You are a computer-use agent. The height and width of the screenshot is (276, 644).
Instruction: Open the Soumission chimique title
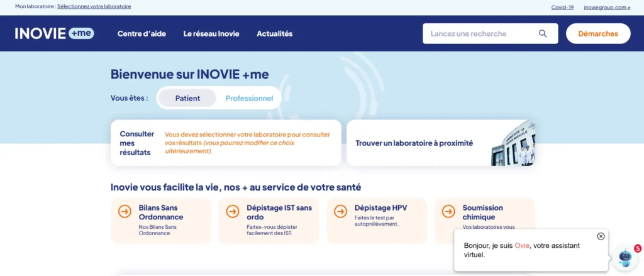click(482, 213)
